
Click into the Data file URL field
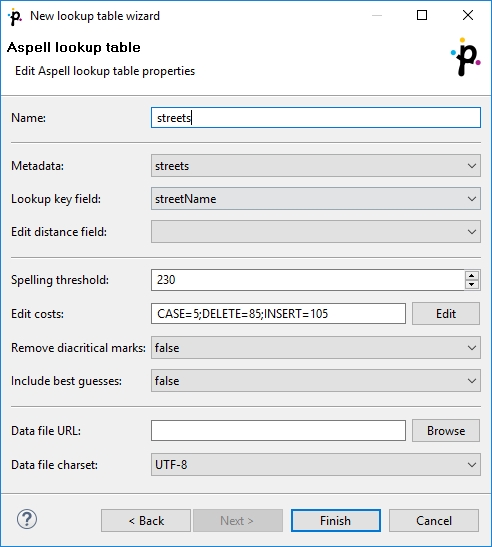(x=278, y=431)
